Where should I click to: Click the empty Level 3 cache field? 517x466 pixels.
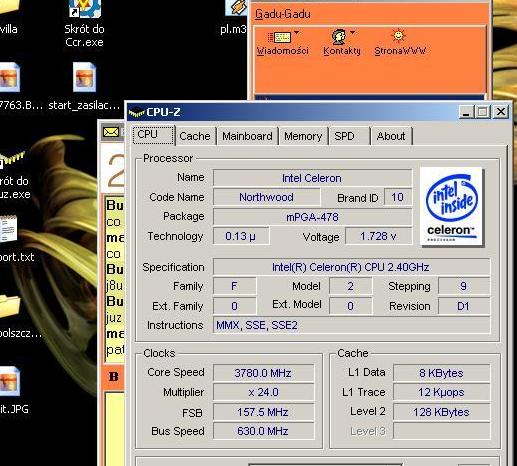click(x=442, y=431)
